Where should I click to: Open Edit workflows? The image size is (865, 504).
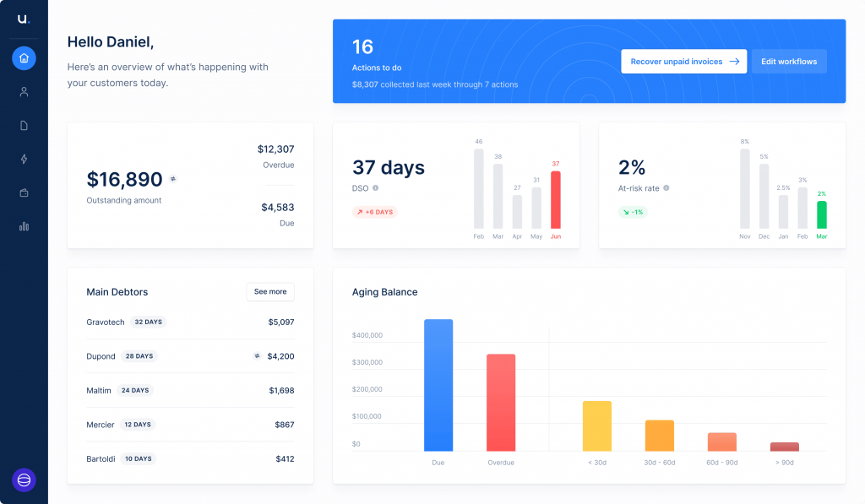coord(789,62)
